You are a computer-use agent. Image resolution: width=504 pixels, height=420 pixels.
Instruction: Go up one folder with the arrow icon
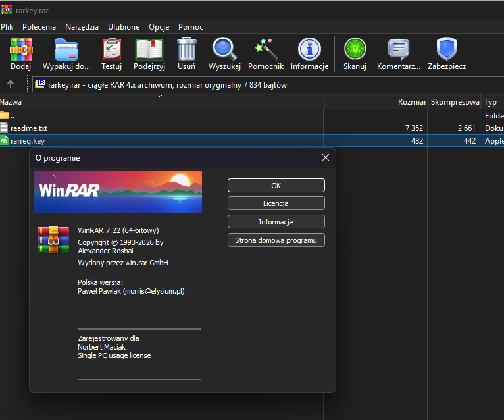point(11,84)
